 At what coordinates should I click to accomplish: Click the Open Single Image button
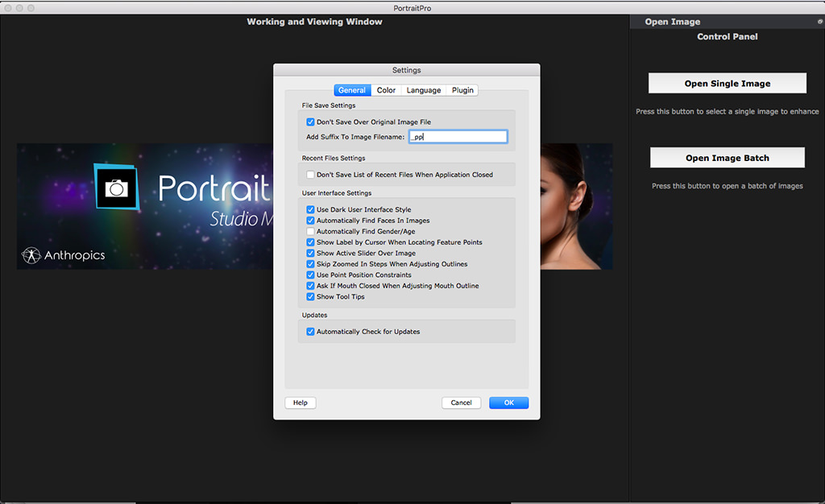[728, 83]
